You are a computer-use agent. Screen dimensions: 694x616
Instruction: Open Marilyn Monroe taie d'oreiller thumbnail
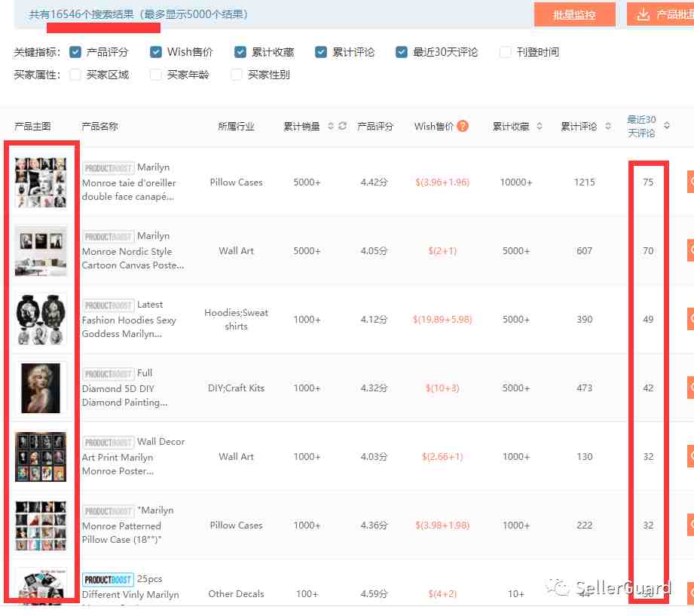pos(41,182)
